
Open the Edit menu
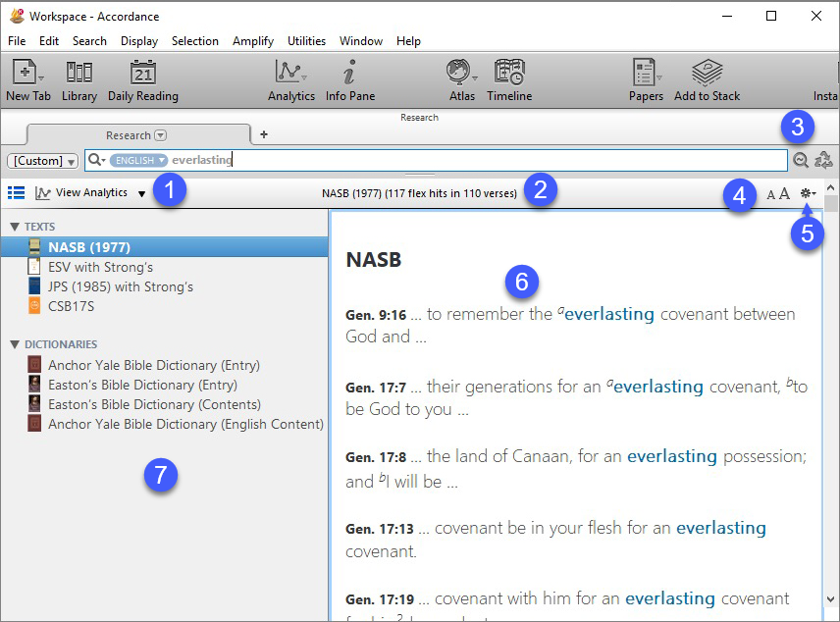pyautogui.click(x=49, y=41)
